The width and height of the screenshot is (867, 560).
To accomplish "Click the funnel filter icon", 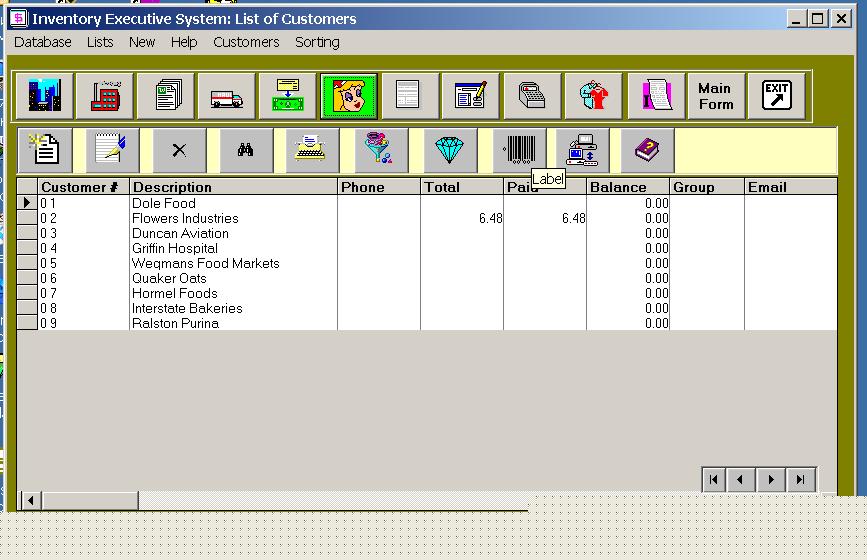I will [x=380, y=150].
